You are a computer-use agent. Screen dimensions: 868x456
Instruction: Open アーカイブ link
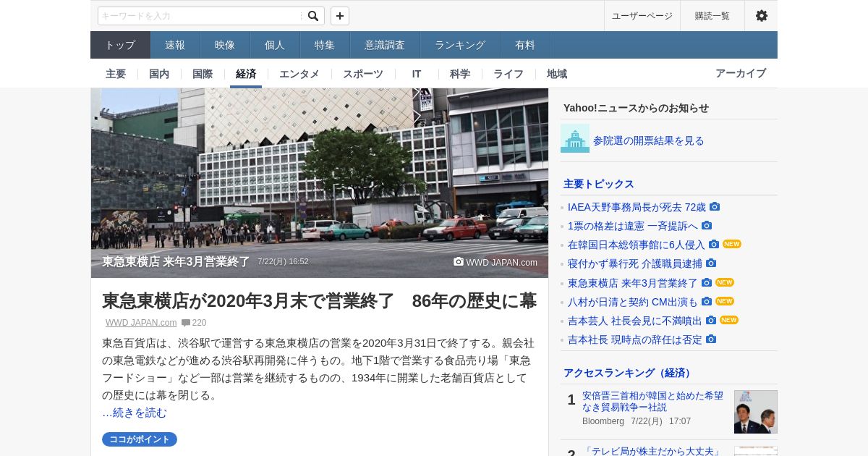pos(741,73)
